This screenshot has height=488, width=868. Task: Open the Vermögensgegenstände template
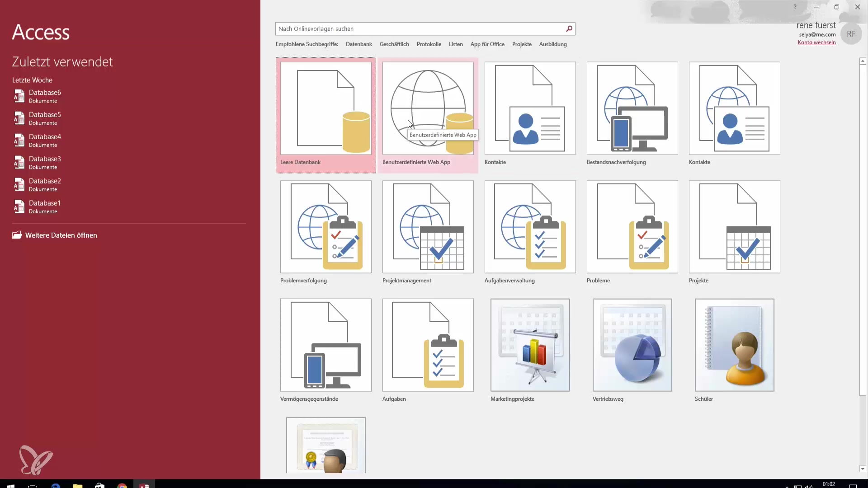(325, 345)
